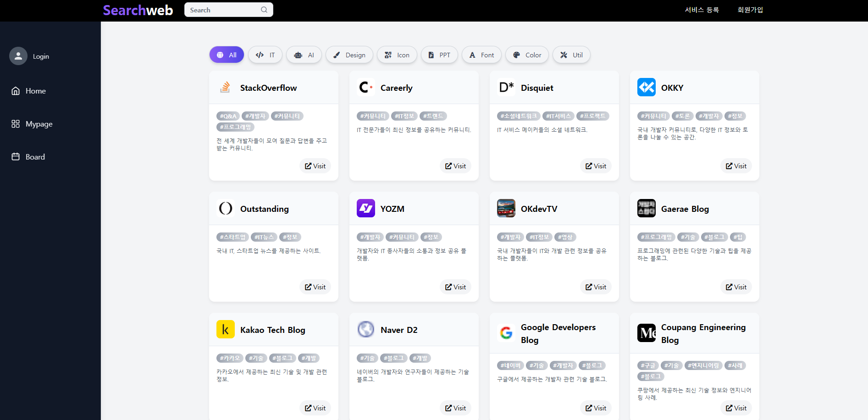Select the Icon category filter
Viewport: 868px width, 420px height.
[x=397, y=55]
